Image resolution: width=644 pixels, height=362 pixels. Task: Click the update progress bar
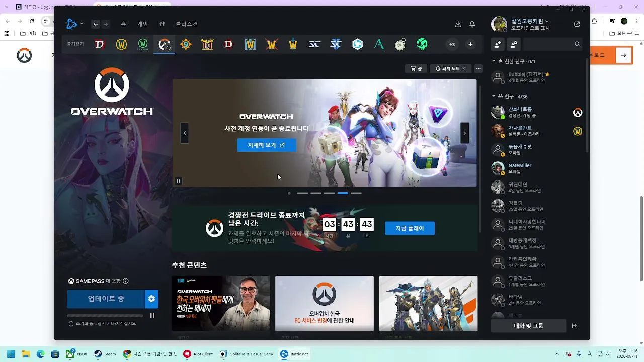click(105, 316)
